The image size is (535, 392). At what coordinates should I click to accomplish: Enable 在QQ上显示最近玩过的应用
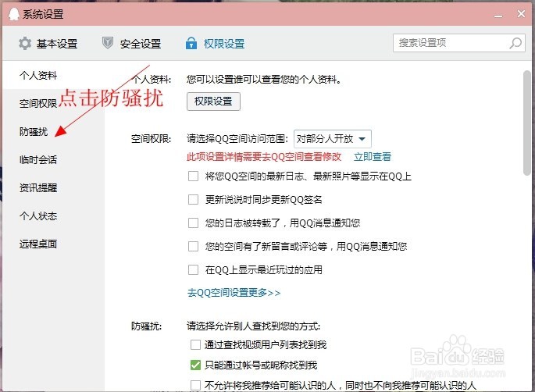(x=194, y=269)
